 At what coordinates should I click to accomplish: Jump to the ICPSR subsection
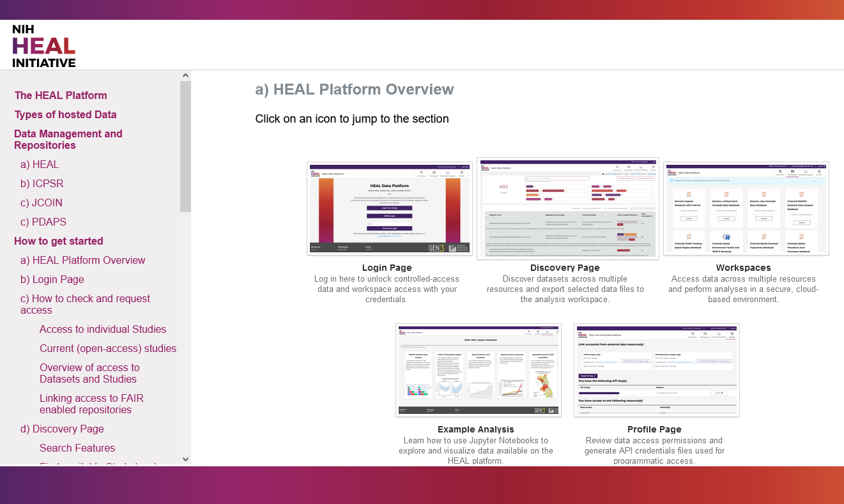pyautogui.click(x=42, y=183)
